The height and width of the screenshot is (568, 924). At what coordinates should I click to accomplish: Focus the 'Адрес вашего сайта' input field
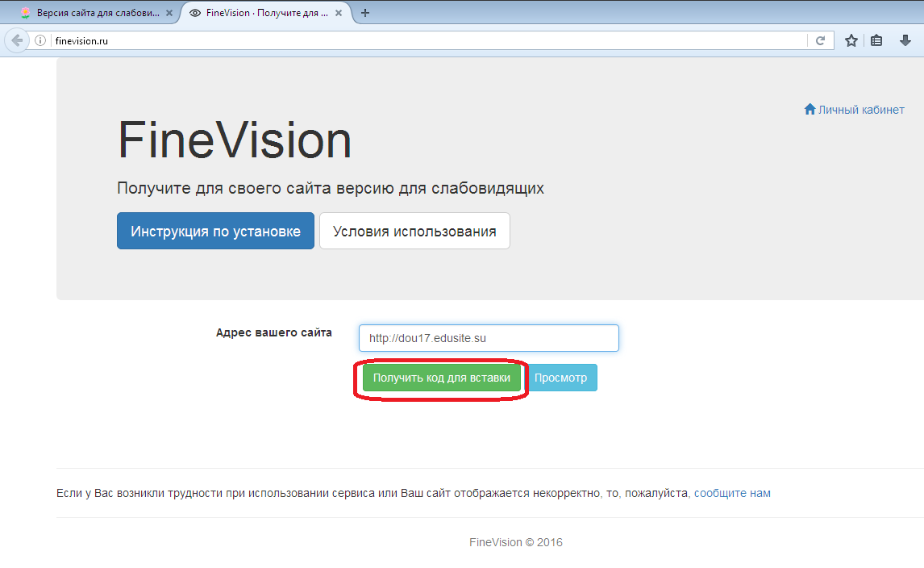489,338
